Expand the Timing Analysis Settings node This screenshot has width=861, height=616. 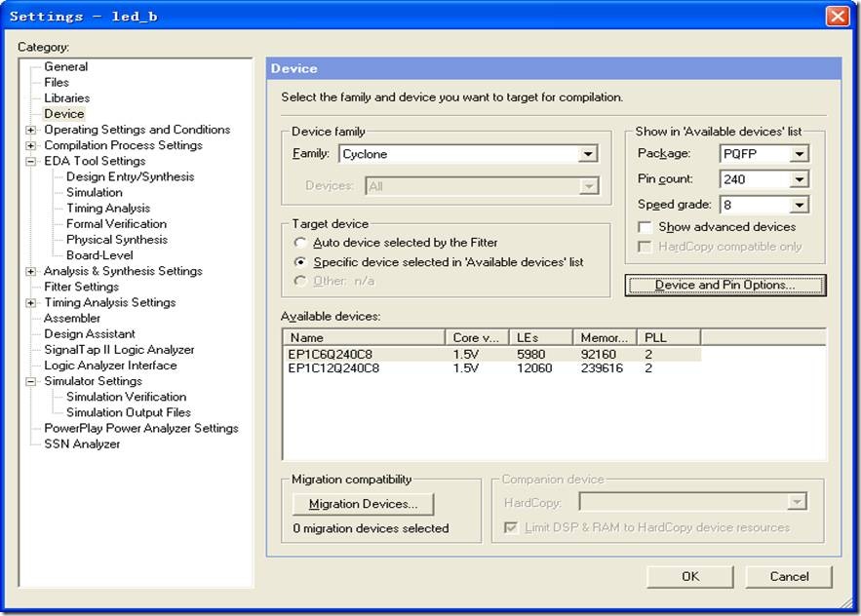pyautogui.click(x=31, y=303)
